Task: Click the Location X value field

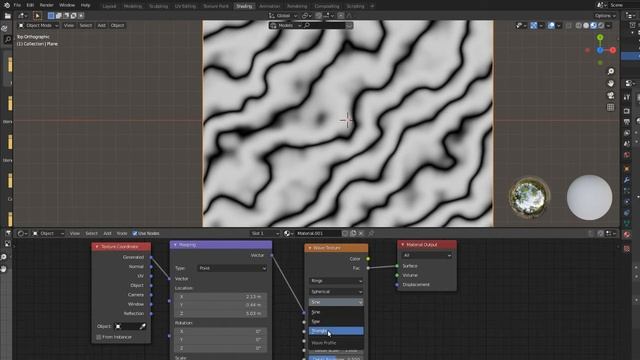Action: [221, 297]
